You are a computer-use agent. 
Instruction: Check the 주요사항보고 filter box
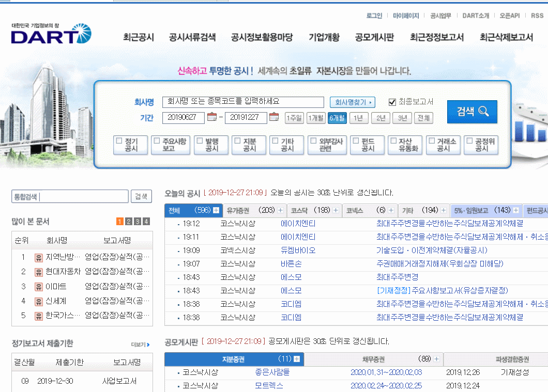tap(157, 140)
